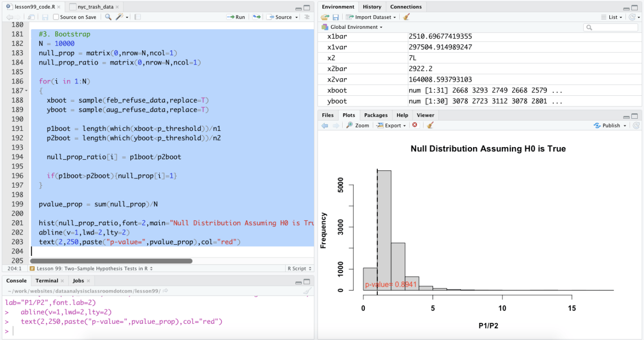Click the editor forward navigation arrow

tap(17, 17)
